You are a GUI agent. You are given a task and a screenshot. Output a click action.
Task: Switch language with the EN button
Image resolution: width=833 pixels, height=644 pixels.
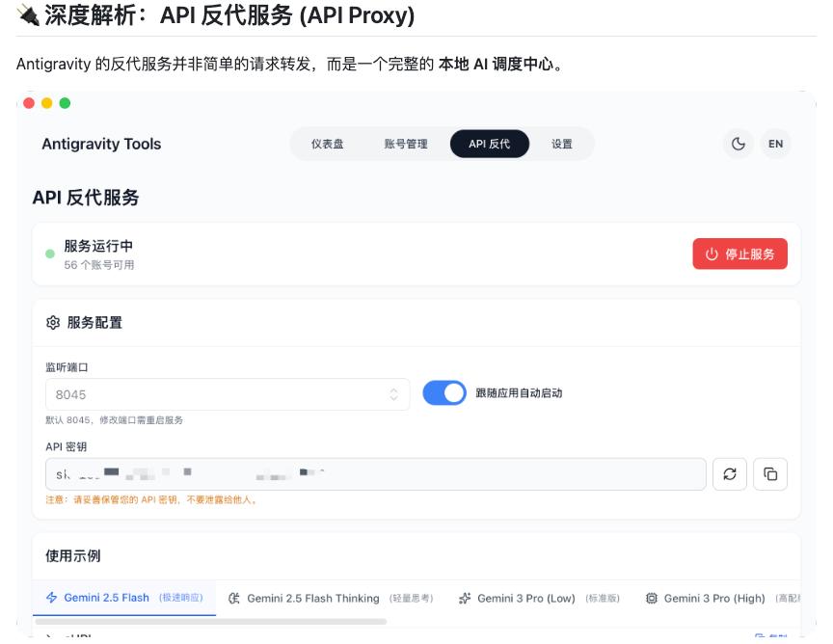pyautogui.click(x=776, y=143)
